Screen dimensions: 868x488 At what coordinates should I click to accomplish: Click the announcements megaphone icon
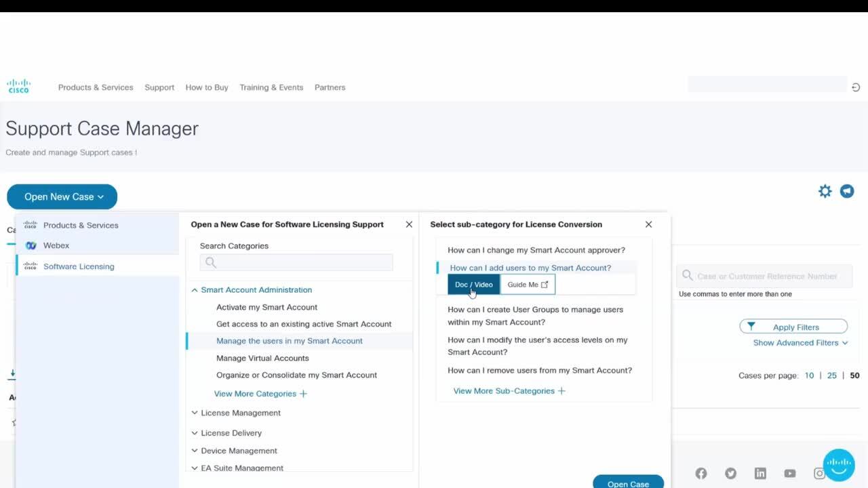click(x=847, y=191)
